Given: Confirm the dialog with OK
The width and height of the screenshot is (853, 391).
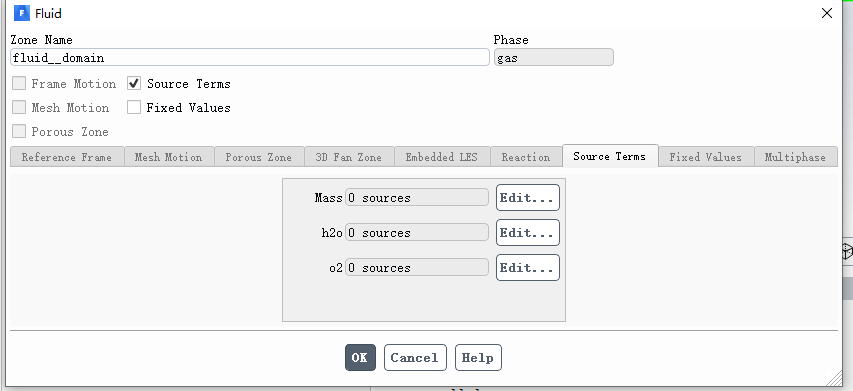Looking at the screenshot, I should [360, 357].
